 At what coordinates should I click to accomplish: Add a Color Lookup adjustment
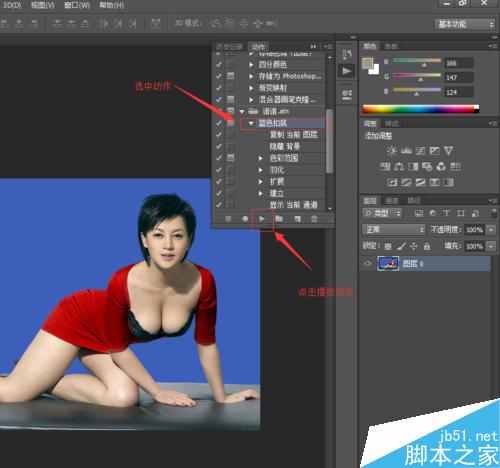(x=455, y=166)
